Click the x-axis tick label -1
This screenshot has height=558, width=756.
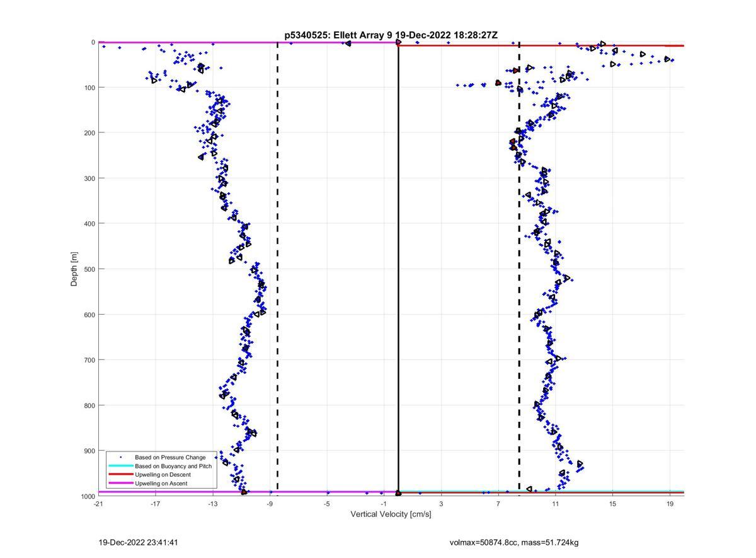click(384, 504)
